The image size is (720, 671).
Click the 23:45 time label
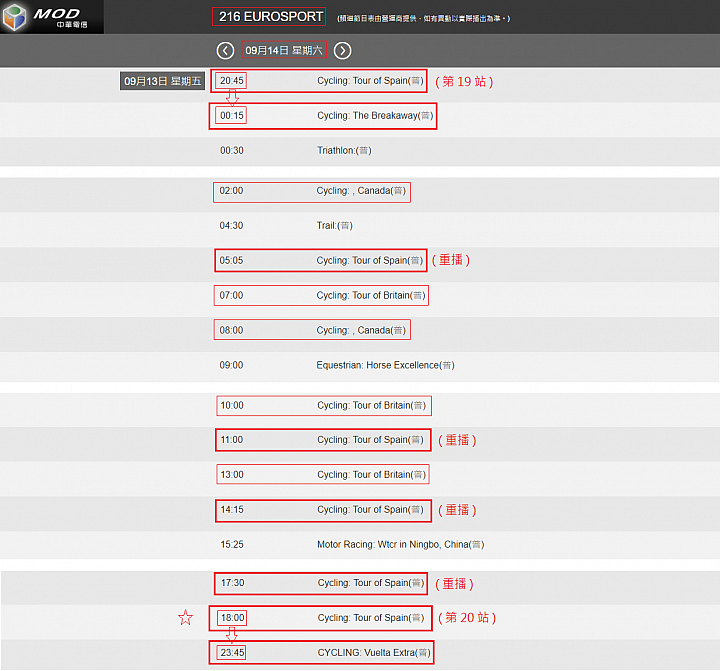click(x=232, y=653)
